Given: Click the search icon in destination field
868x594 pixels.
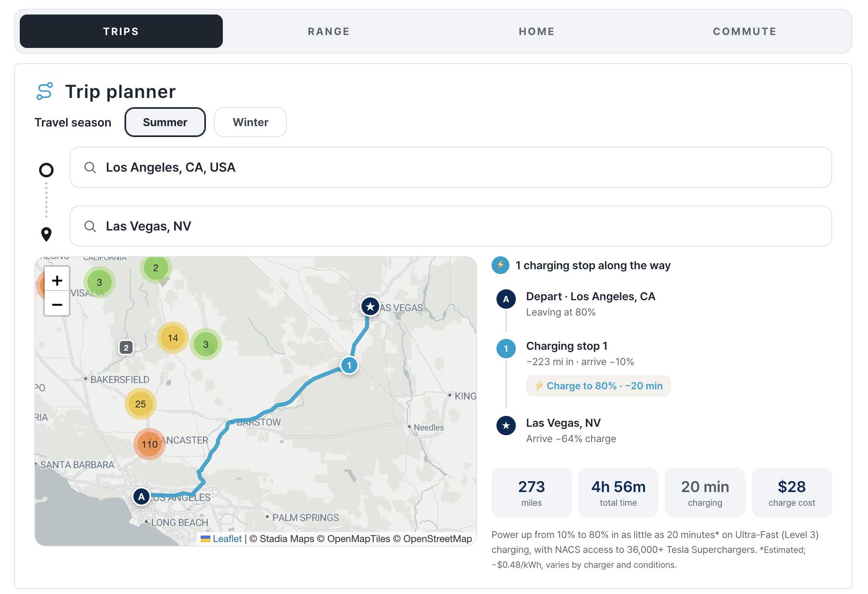Looking at the screenshot, I should click(x=90, y=226).
